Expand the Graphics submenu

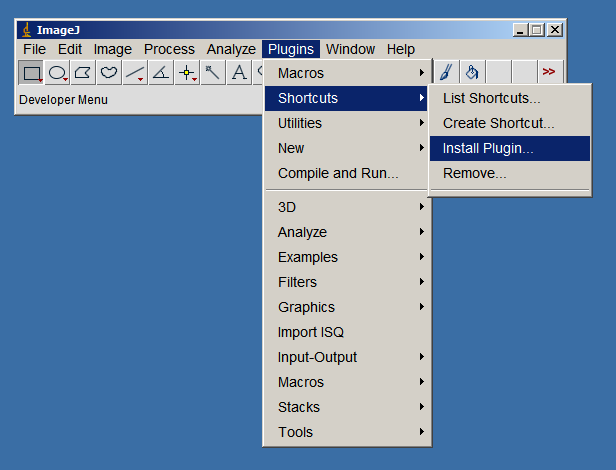347,307
